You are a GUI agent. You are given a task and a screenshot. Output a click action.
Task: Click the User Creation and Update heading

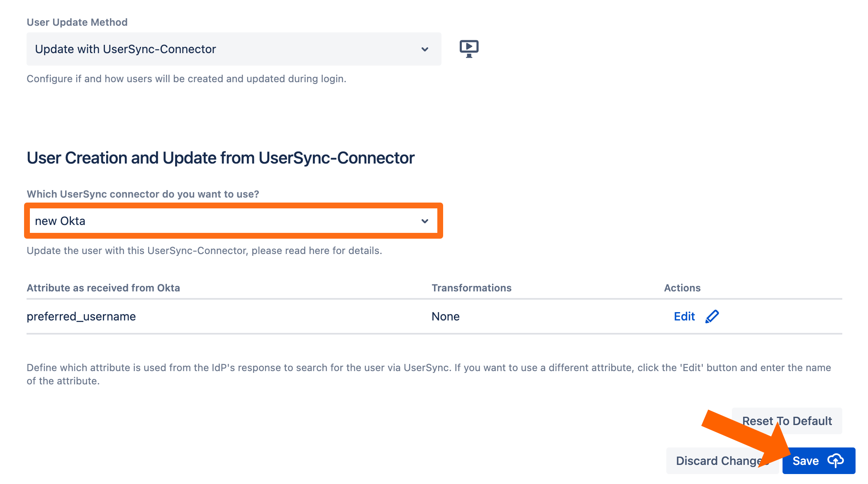click(220, 158)
